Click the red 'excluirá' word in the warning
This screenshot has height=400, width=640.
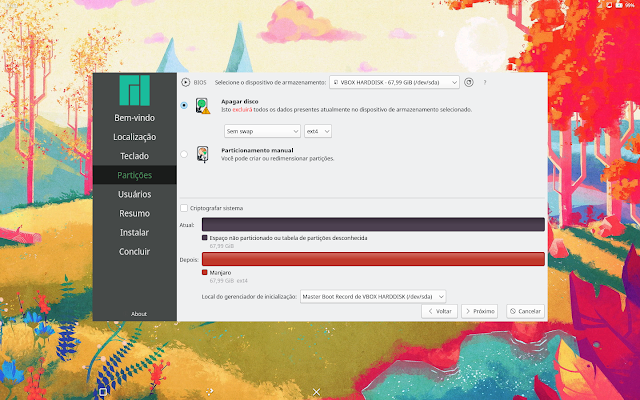click(242, 110)
